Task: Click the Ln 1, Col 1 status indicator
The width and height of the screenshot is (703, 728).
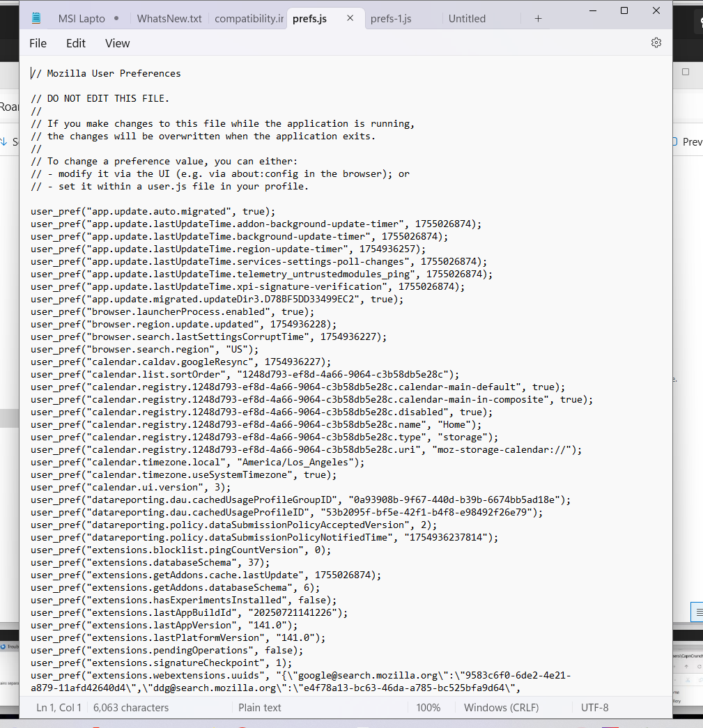Action: pyautogui.click(x=59, y=708)
